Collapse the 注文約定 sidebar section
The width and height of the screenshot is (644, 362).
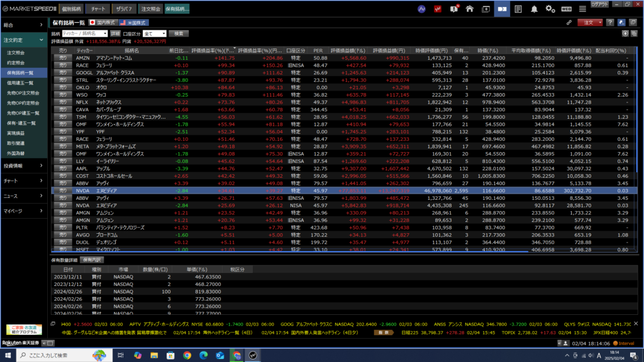pos(23,40)
